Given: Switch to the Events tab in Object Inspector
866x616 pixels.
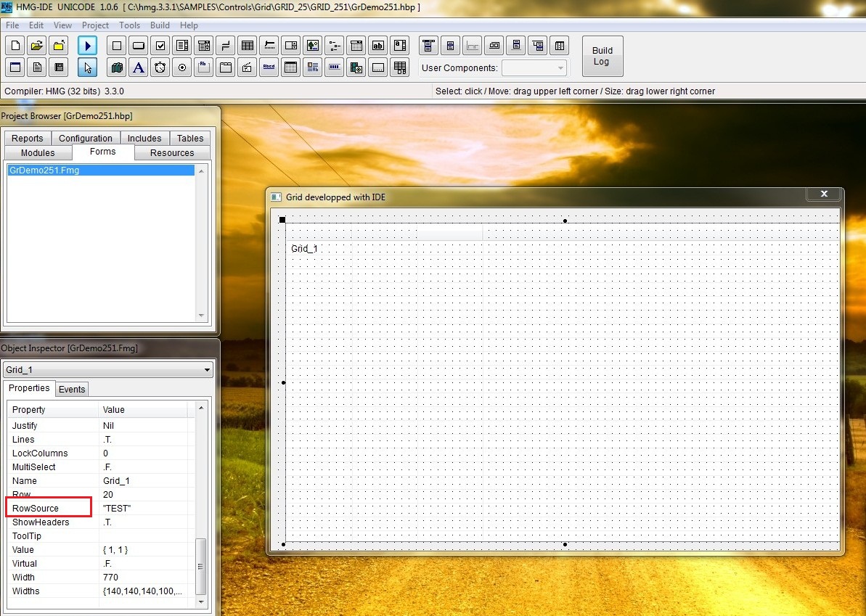Looking at the screenshot, I should pos(71,389).
